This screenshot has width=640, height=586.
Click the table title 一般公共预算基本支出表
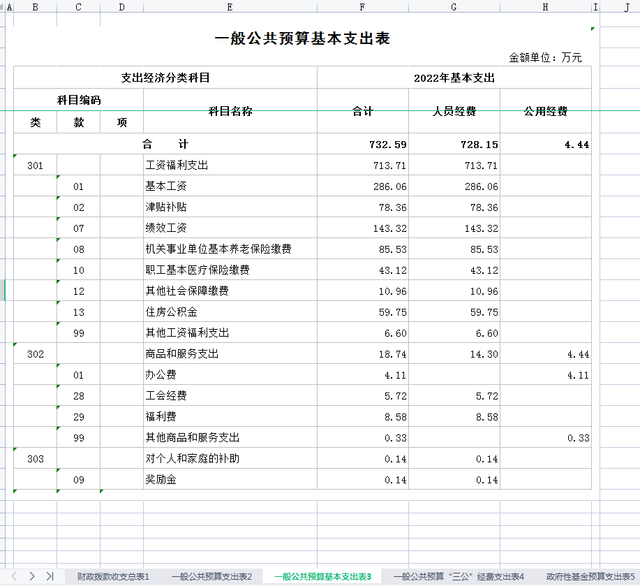pos(302,38)
